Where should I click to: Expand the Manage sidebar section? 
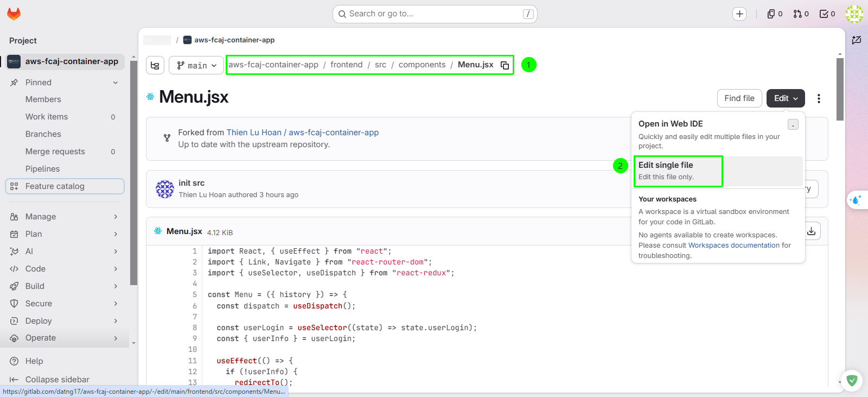(x=65, y=217)
